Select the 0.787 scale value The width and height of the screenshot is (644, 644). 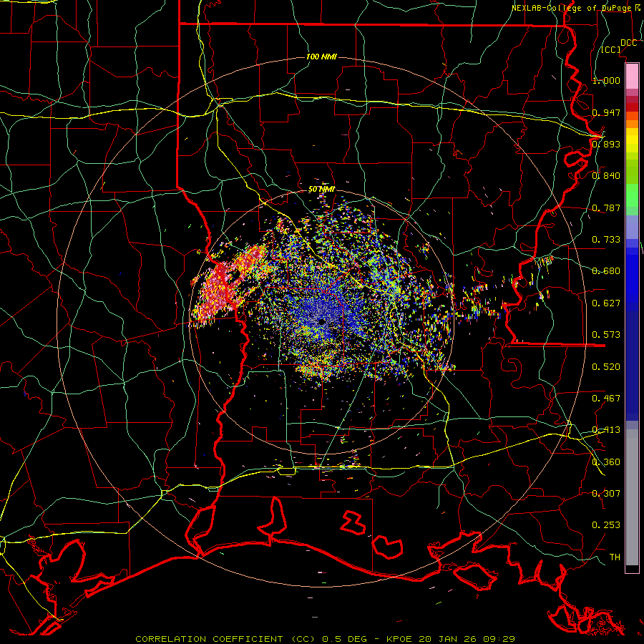[606, 208]
